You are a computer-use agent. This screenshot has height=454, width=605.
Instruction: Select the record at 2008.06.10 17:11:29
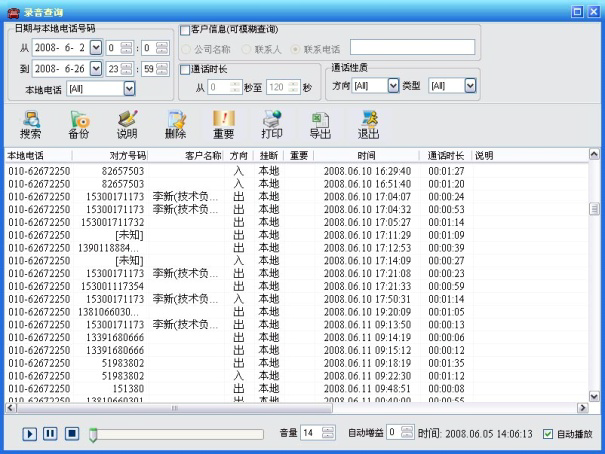(296, 235)
